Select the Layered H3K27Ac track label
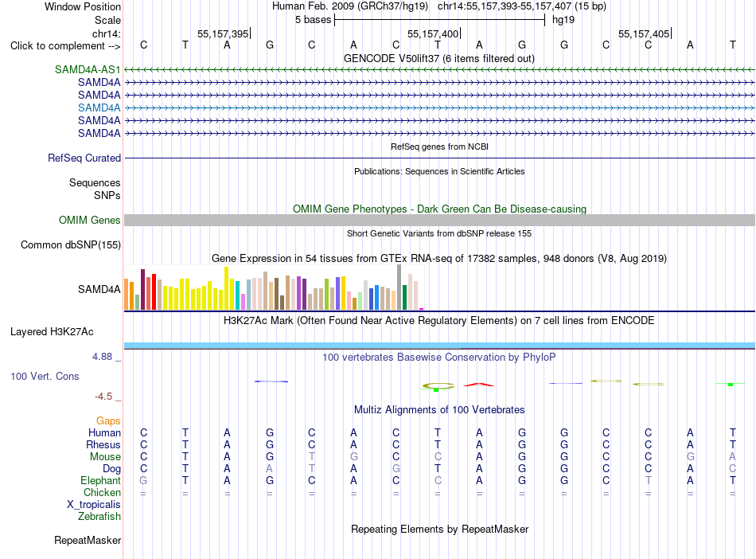756x559 pixels. click(52, 332)
